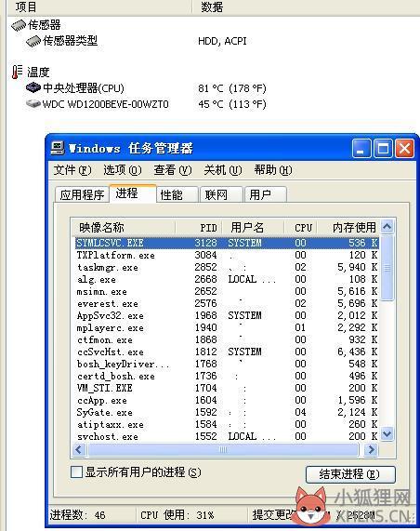Click the thermometer icon next to 温度
This screenshot has height=531, width=420.
[x=17, y=73]
